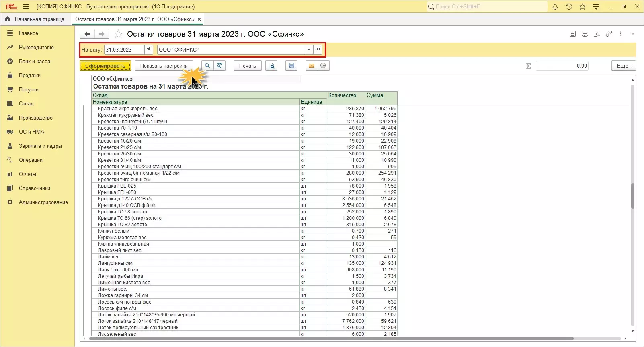This screenshot has width=644, height=347.
Task: Open the Склад section in sidebar
Action: 26,103
